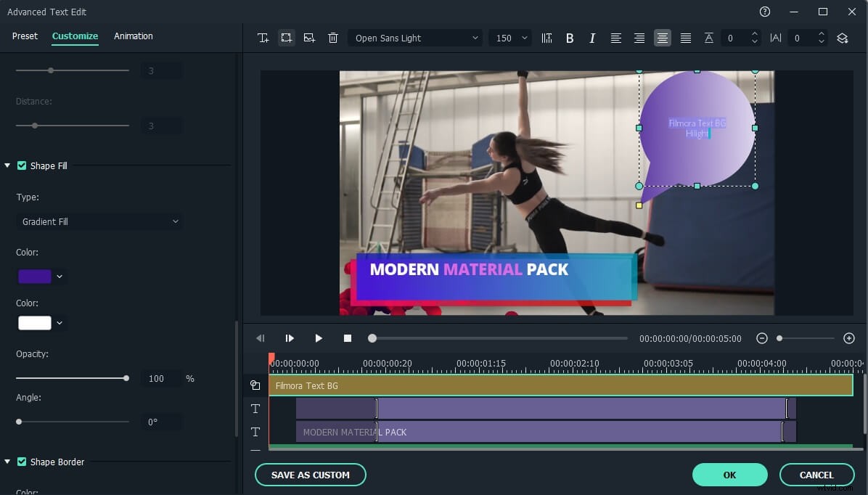Click the SAVE AS CUSTOM button
Screen dimensions: 868x495
coord(310,475)
